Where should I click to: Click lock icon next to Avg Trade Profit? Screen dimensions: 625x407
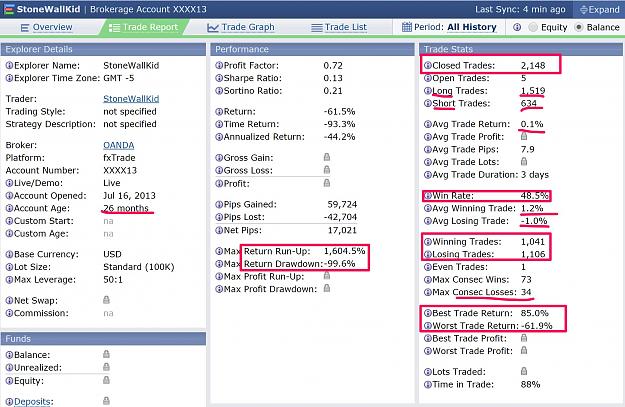click(x=524, y=136)
